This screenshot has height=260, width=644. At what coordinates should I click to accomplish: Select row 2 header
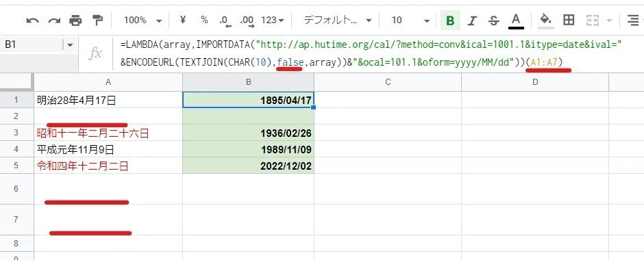(x=16, y=116)
